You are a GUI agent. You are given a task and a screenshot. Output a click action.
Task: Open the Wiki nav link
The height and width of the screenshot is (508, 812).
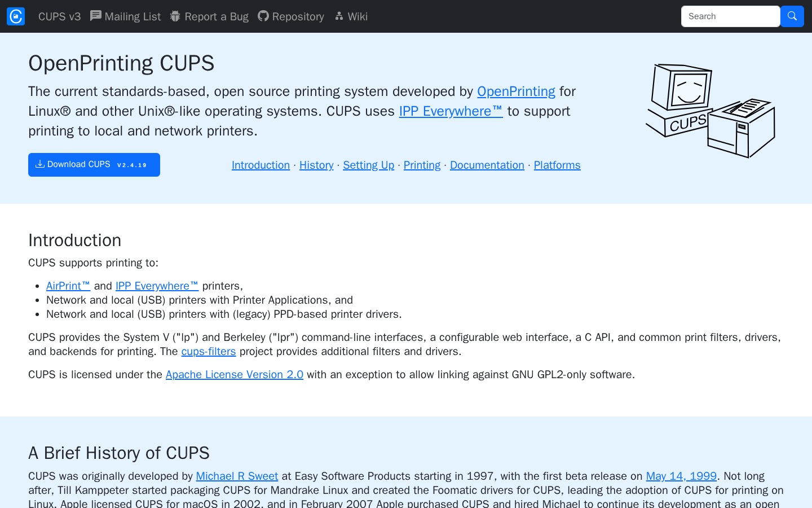(351, 16)
